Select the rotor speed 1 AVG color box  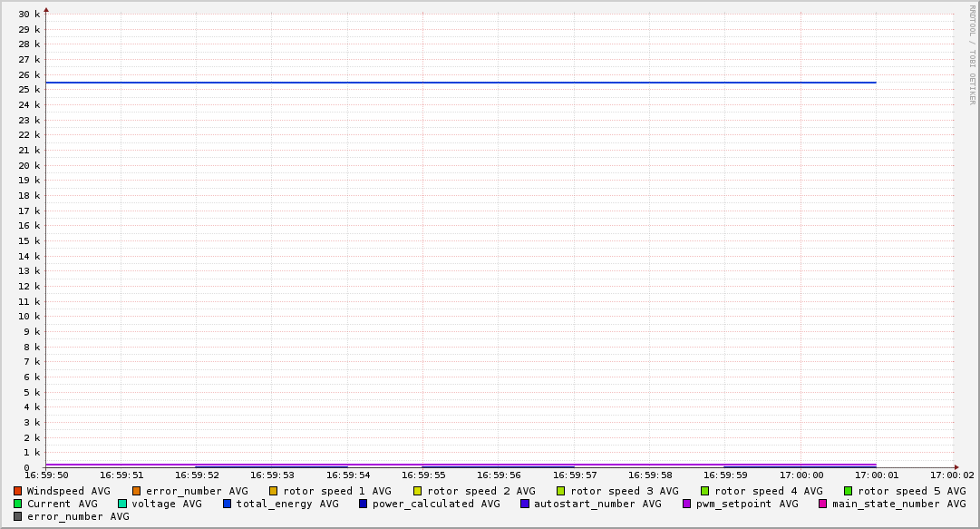[x=273, y=491]
